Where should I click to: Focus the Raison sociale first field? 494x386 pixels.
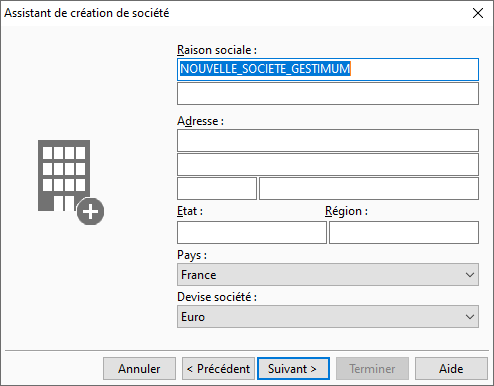click(328, 69)
